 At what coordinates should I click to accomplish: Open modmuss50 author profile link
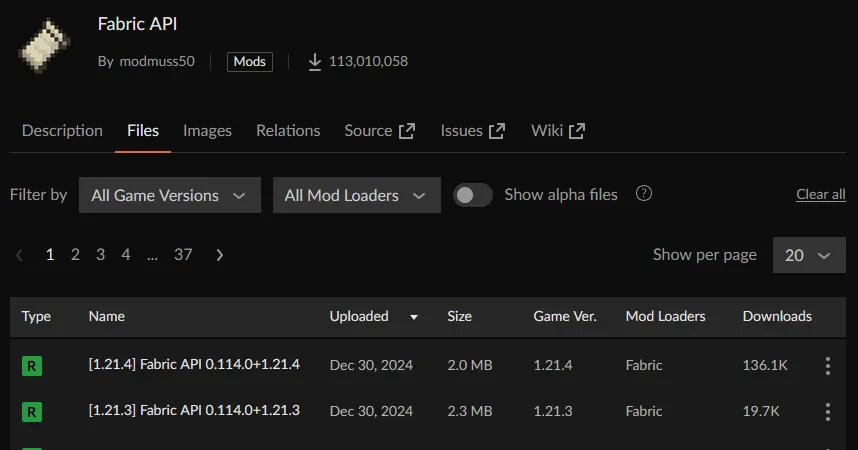coord(157,61)
